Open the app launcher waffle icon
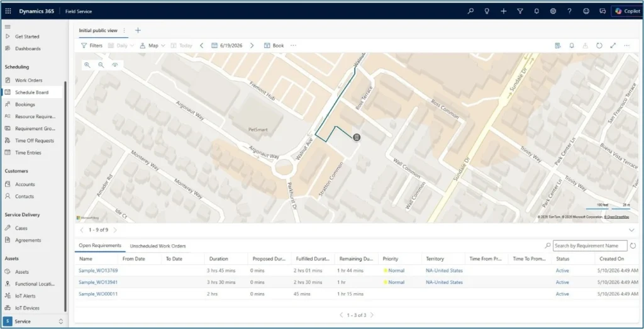Image resolution: width=644 pixels, height=329 pixels. (x=8, y=11)
